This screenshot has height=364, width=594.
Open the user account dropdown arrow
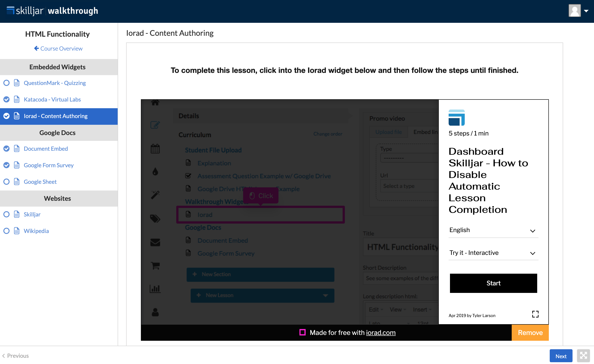[586, 11]
